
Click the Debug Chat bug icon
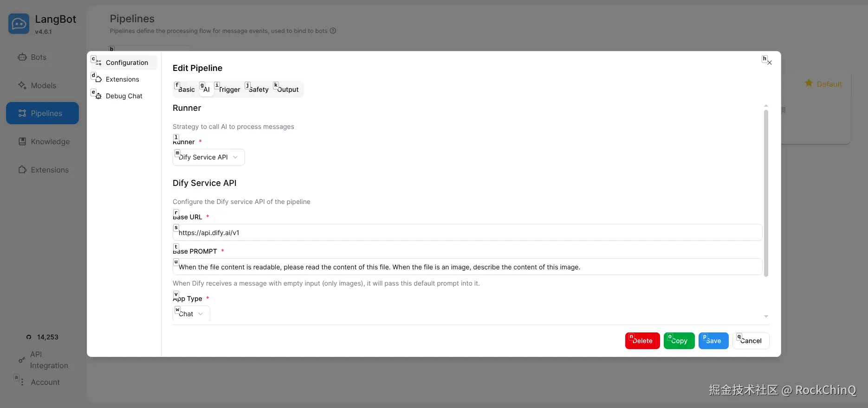98,96
